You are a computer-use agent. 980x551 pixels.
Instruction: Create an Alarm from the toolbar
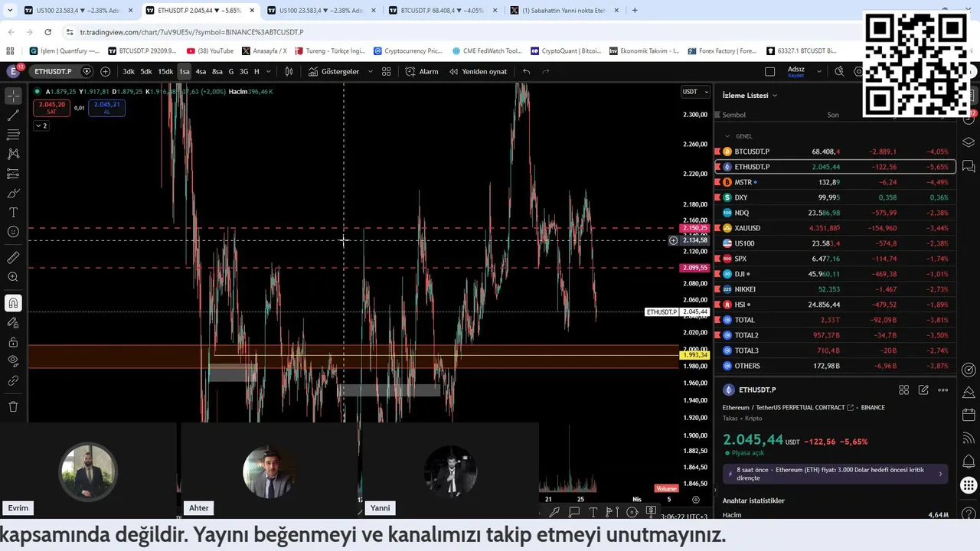[422, 71]
